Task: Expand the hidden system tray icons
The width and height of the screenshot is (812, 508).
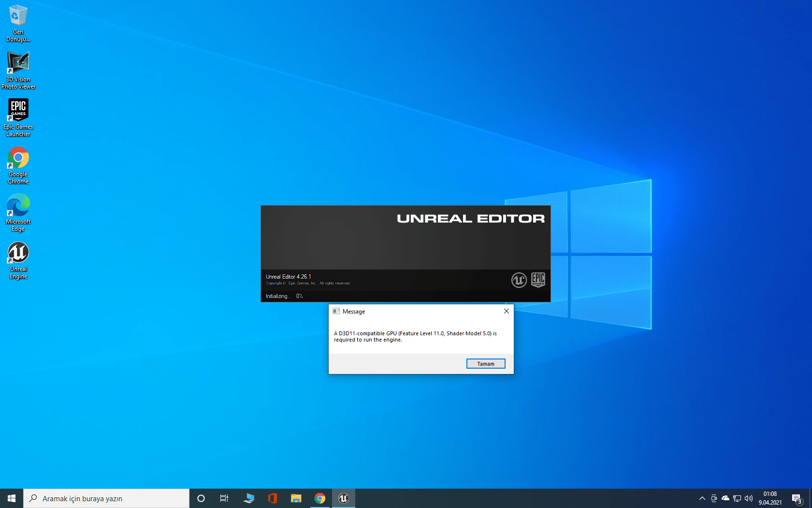Action: [702, 498]
